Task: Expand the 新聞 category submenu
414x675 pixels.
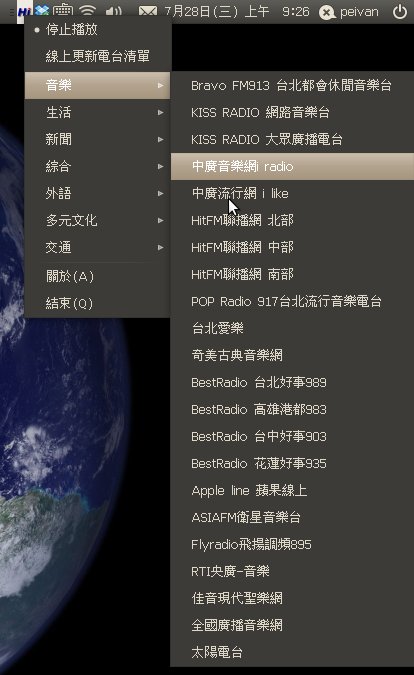Action: point(98,139)
